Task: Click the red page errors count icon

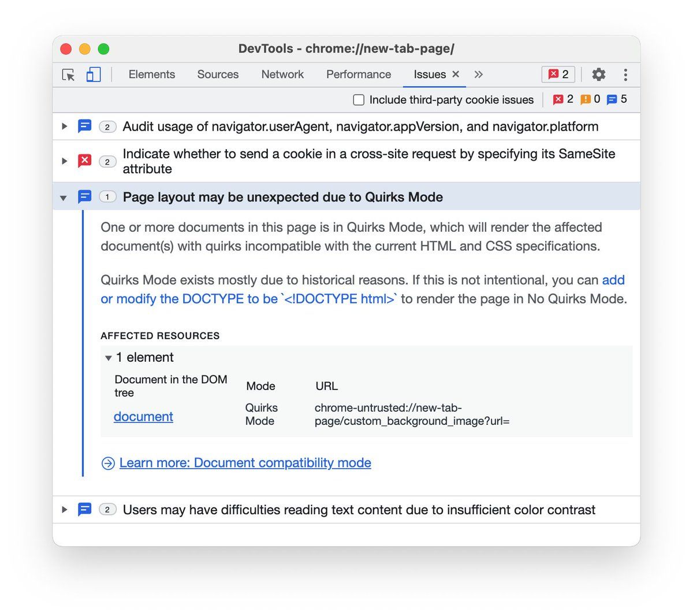Action: coord(558,99)
